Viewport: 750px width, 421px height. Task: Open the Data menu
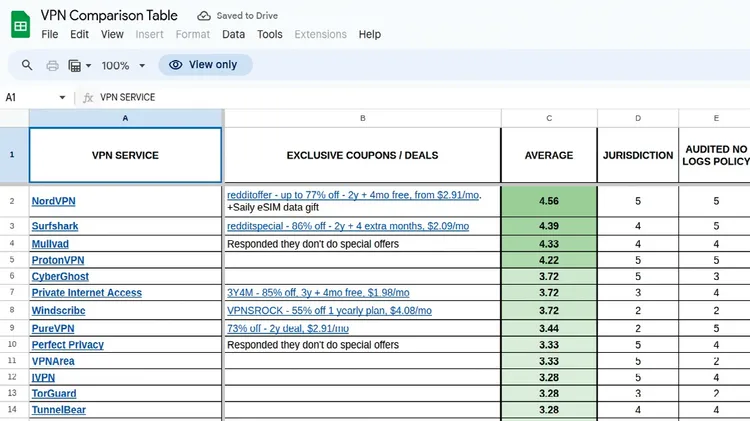(233, 34)
